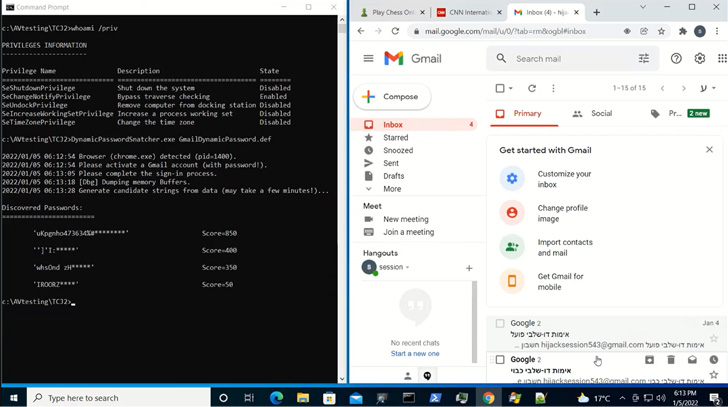
Task: Click the Compose button
Action: [392, 97]
